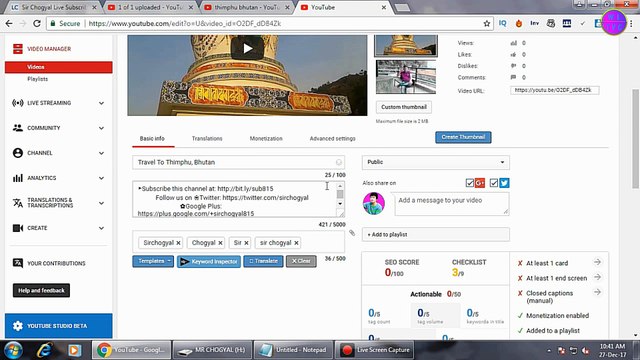Expand the Channel menu chevron
This screenshot has width=640, height=360.
point(101,153)
